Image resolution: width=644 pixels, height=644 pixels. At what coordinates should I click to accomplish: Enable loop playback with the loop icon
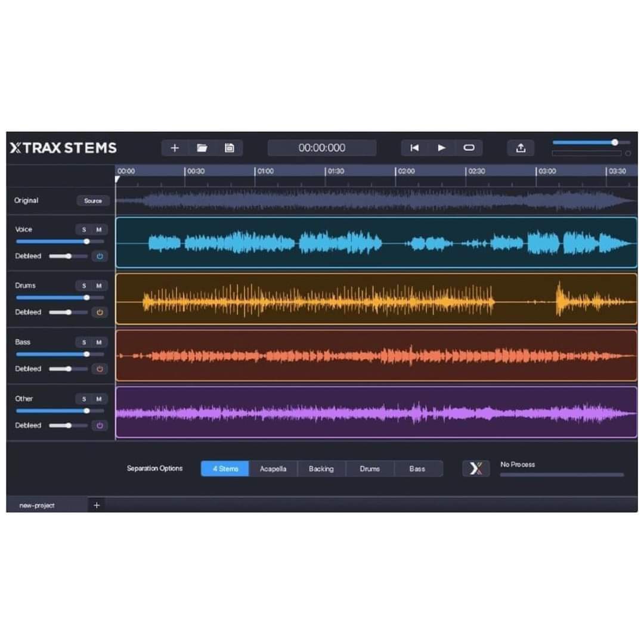(x=469, y=148)
